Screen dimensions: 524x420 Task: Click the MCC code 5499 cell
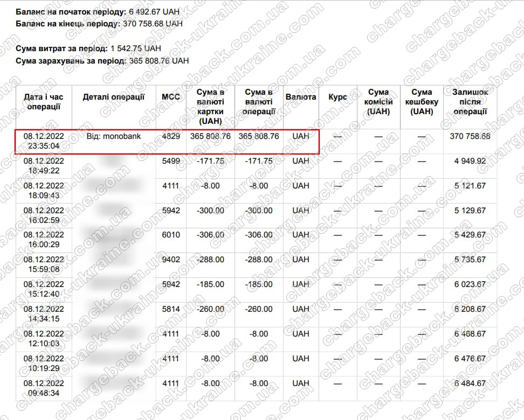[171, 161]
